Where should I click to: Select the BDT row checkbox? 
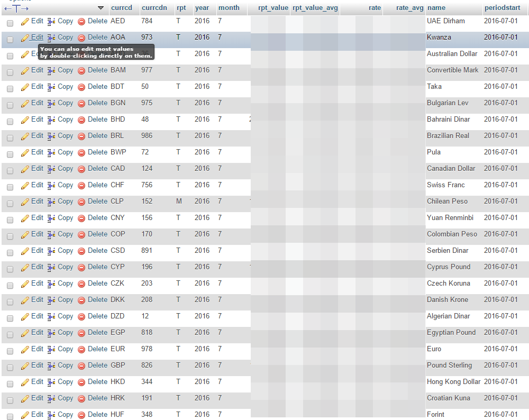[x=10, y=89]
